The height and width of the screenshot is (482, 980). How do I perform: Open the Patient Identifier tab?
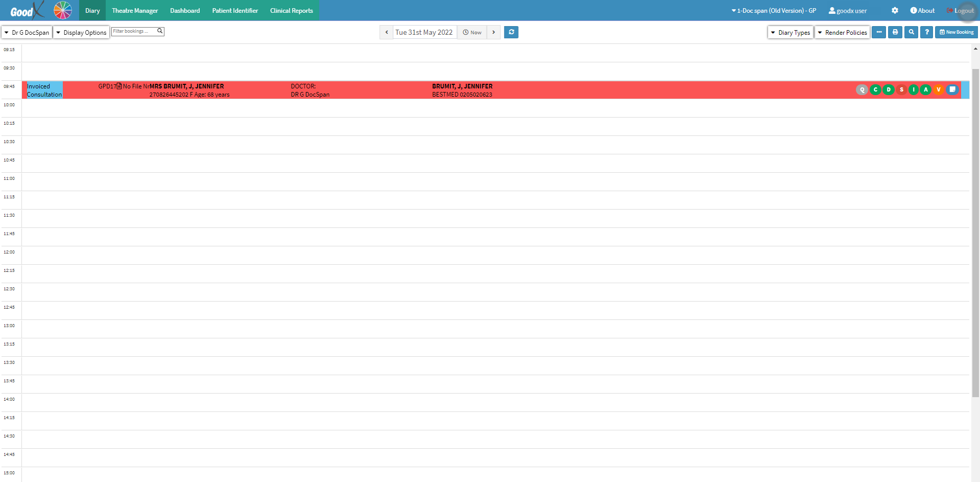coord(235,10)
